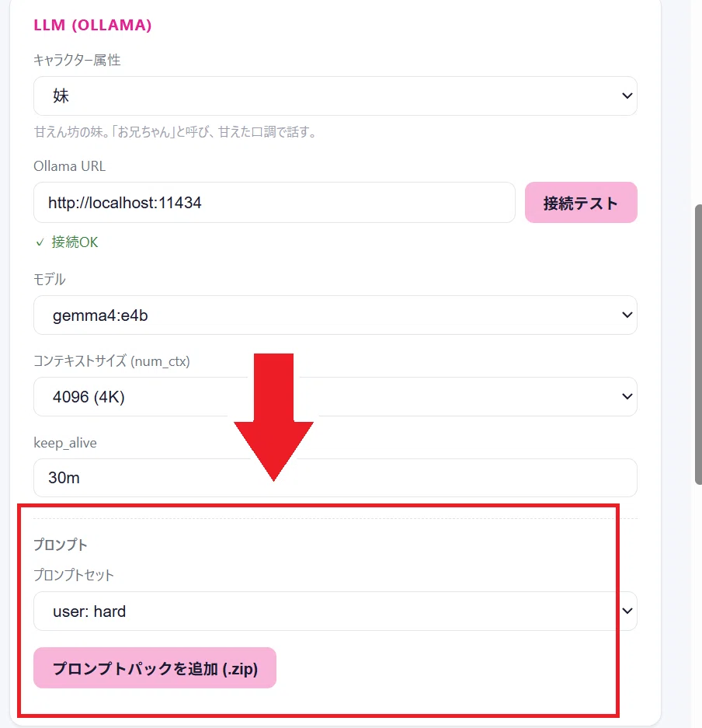Click the vertical scrollbar thumb on the right

(x=698, y=344)
